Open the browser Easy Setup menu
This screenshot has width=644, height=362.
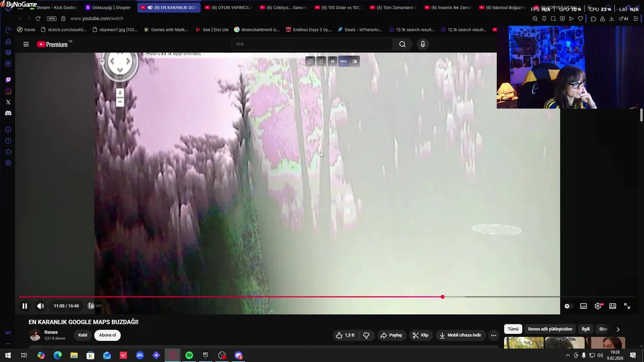pyautogui.click(x=636, y=19)
